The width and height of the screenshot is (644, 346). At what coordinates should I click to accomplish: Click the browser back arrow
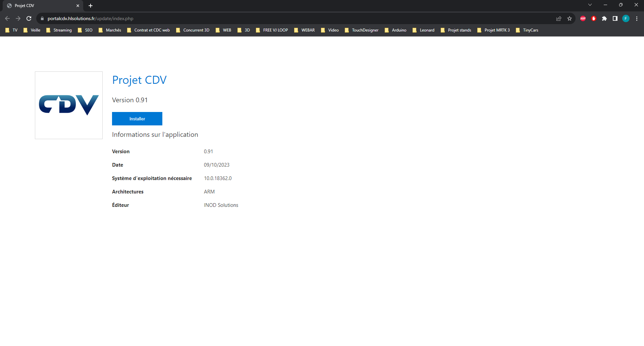pos(7,18)
